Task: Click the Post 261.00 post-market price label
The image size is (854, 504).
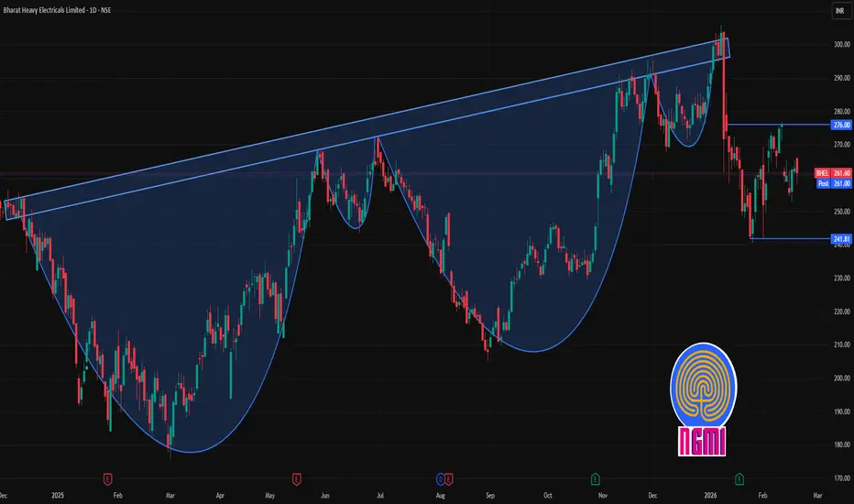Action: click(834, 183)
